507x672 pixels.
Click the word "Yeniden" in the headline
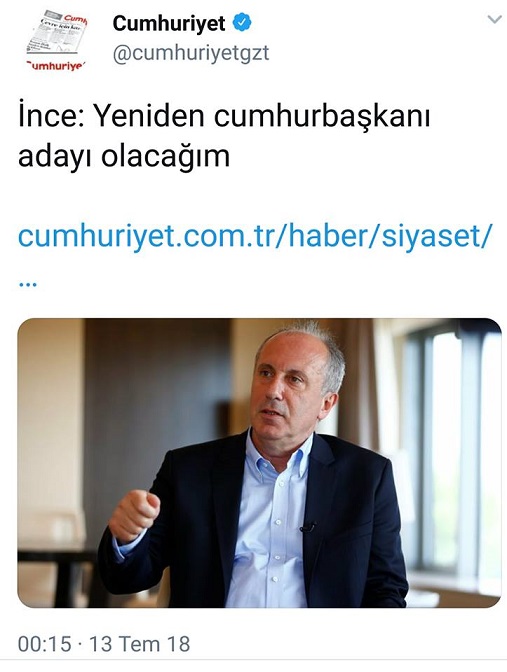coord(148,116)
